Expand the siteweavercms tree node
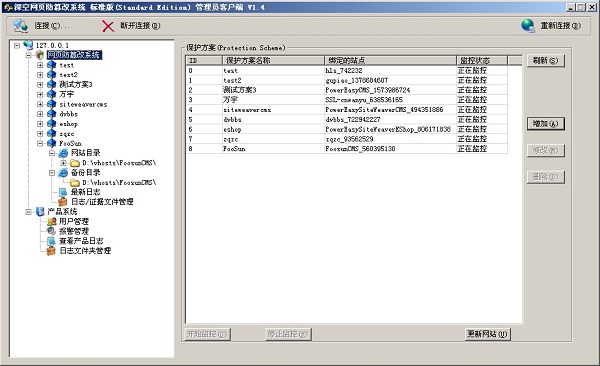This screenshot has height=366, width=600. pyautogui.click(x=40, y=104)
